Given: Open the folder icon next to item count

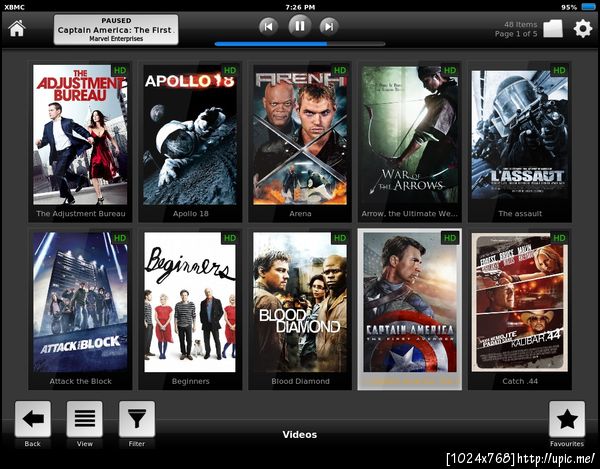Looking at the screenshot, I should click(553, 29).
